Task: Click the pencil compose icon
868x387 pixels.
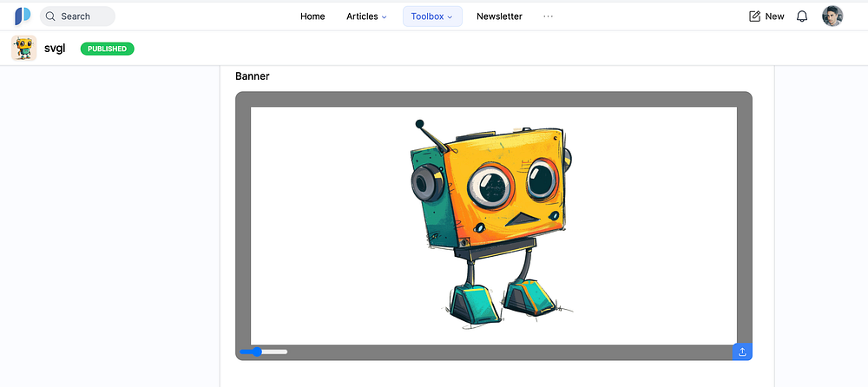Action: [x=754, y=16]
